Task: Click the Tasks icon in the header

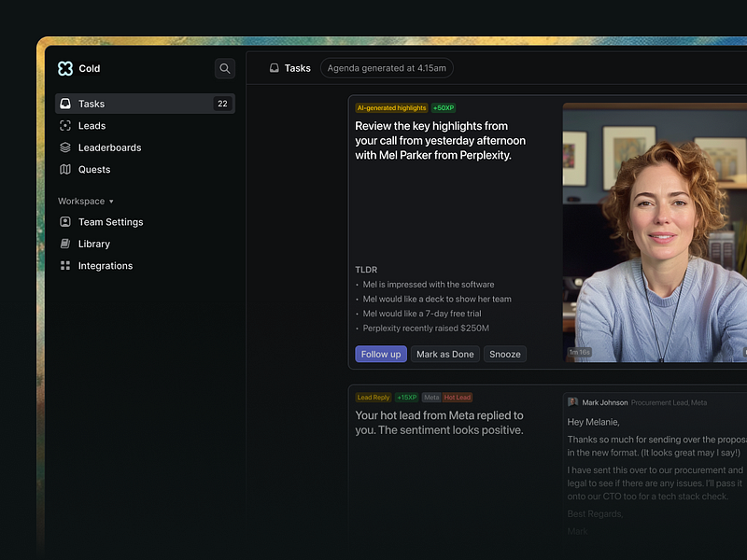Action: point(275,68)
